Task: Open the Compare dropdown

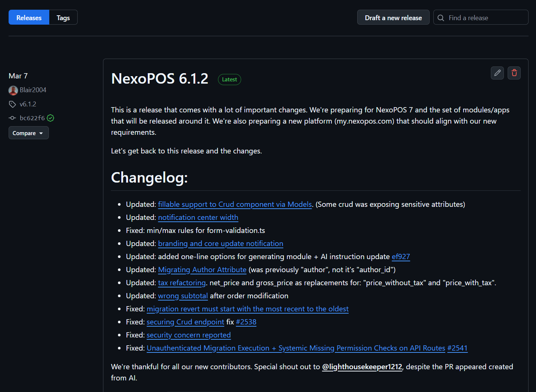Action: (x=29, y=133)
